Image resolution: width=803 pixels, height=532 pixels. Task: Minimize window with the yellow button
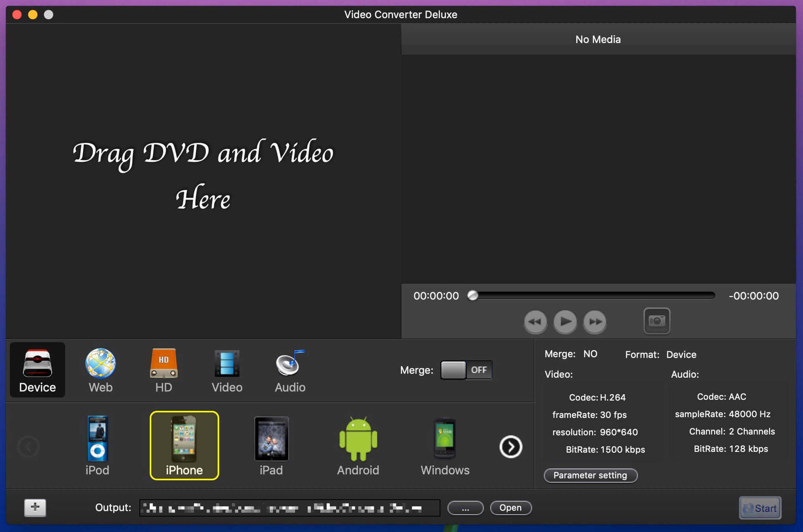tap(33, 15)
